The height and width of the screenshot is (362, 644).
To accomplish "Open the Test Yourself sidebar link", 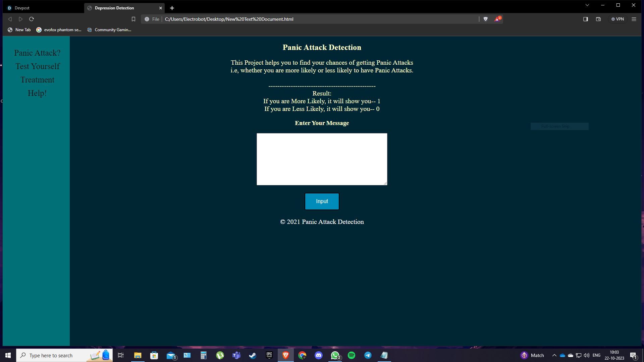I will point(37,66).
